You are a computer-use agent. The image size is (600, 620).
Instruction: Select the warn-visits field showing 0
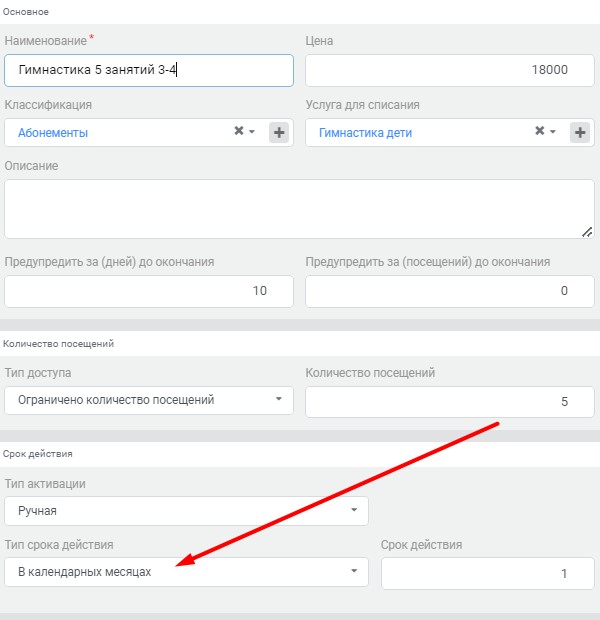click(x=450, y=291)
